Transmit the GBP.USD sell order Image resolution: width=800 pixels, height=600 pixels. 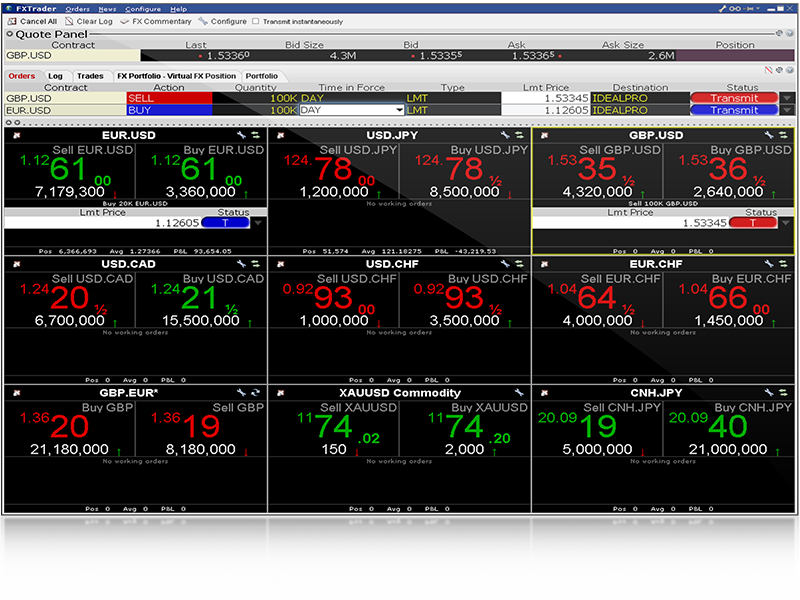tap(734, 98)
